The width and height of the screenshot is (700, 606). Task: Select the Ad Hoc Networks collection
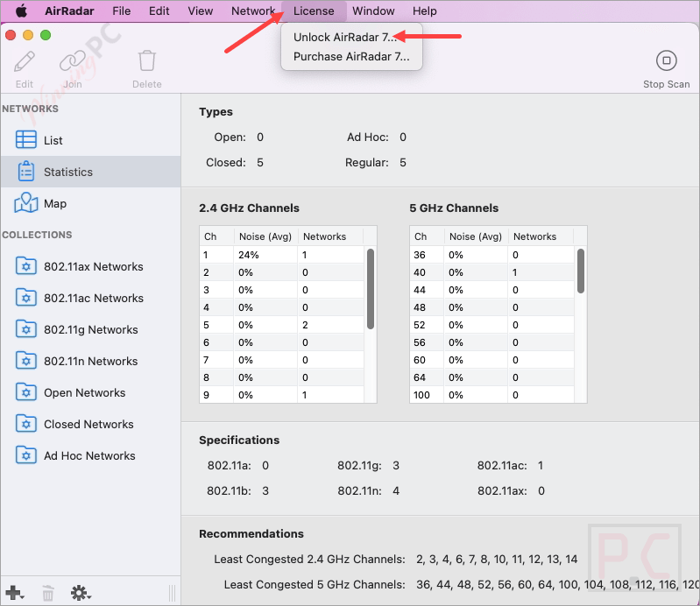[x=90, y=455]
